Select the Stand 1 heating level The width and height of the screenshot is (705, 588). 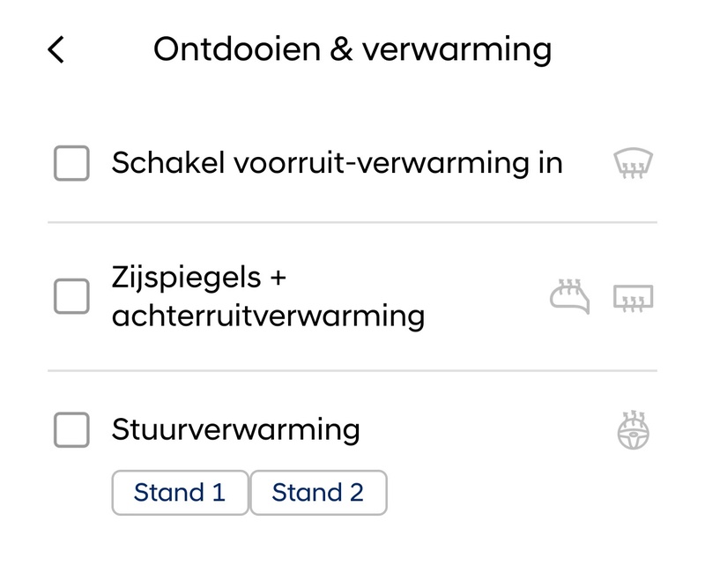[x=180, y=492]
